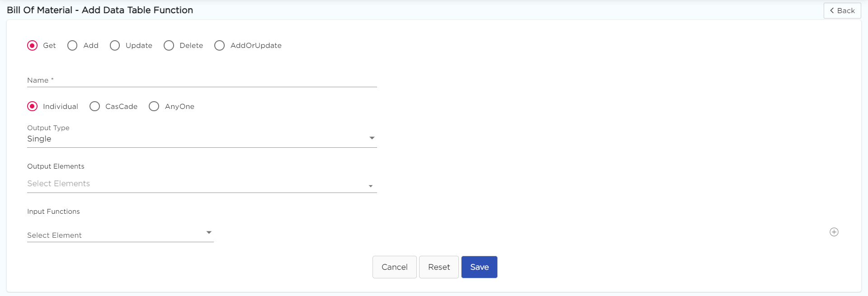Choose the CasCade radio option
Screen dimensions: 868x296
click(94, 107)
